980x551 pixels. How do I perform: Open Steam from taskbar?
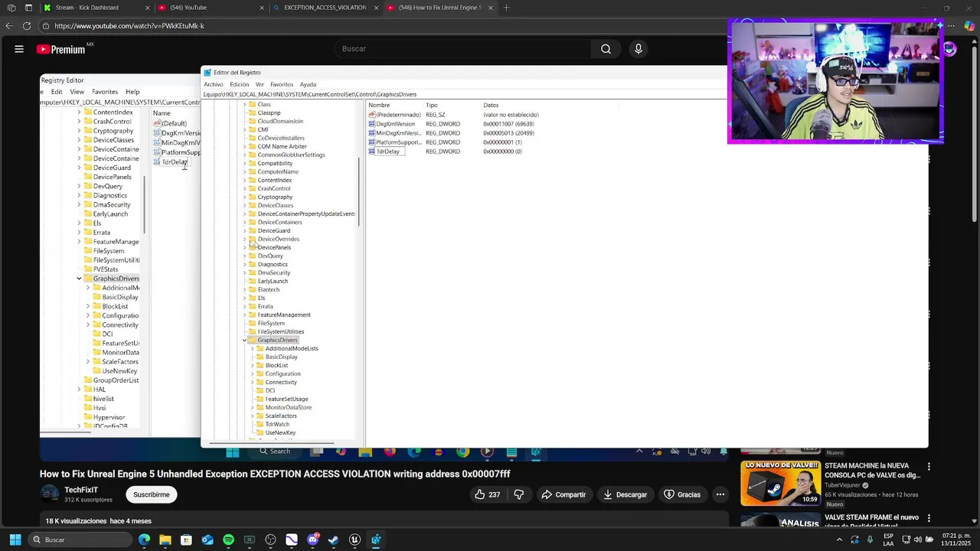tap(333, 540)
